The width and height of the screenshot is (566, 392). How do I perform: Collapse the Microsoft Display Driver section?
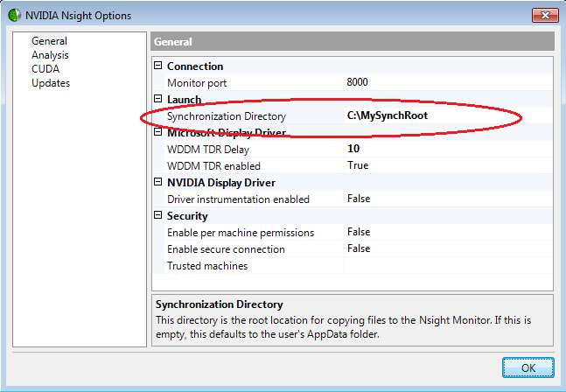(158, 133)
